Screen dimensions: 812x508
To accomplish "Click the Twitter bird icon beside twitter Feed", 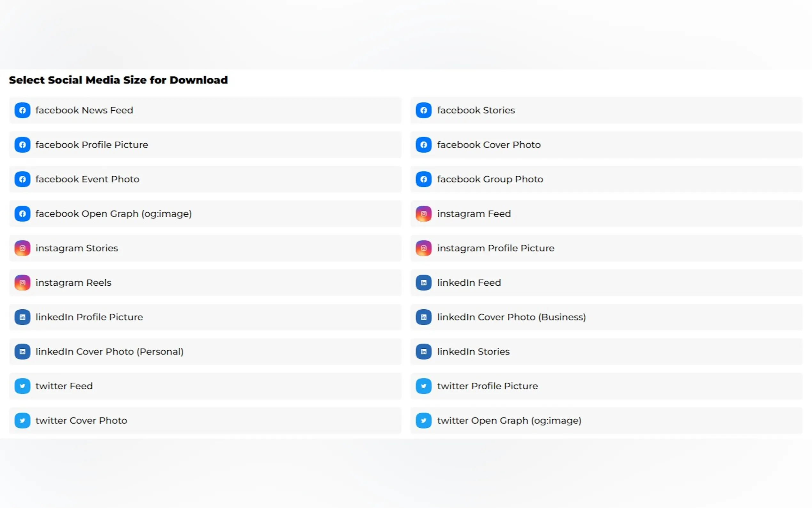I will [x=22, y=386].
